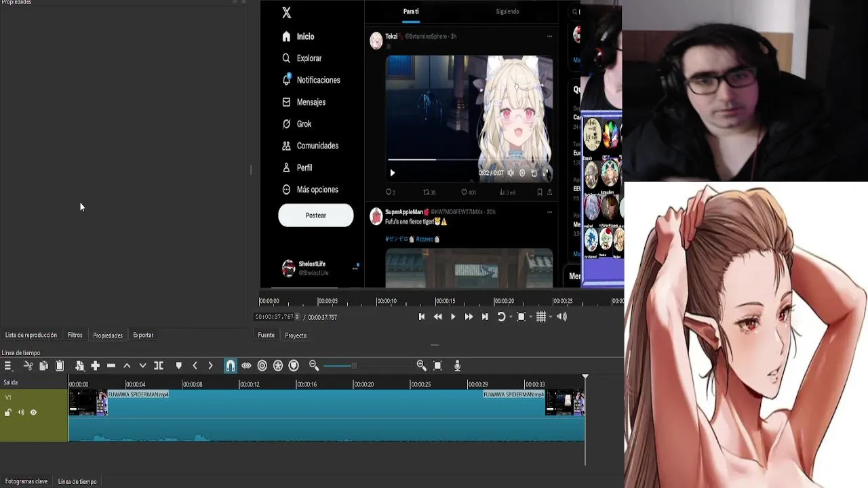Image resolution: width=868 pixels, height=488 pixels.
Task: Append clip with the plus icon
Action: [x=96, y=366]
